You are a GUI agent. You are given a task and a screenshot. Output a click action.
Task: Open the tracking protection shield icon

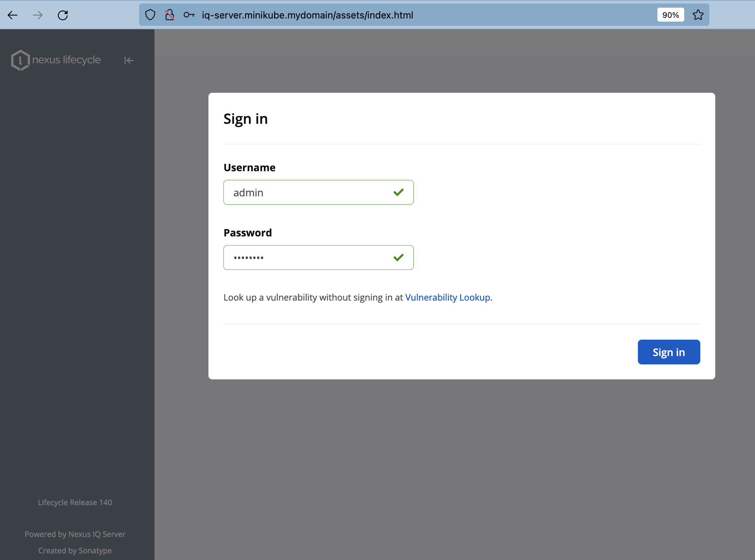[150, 15]
